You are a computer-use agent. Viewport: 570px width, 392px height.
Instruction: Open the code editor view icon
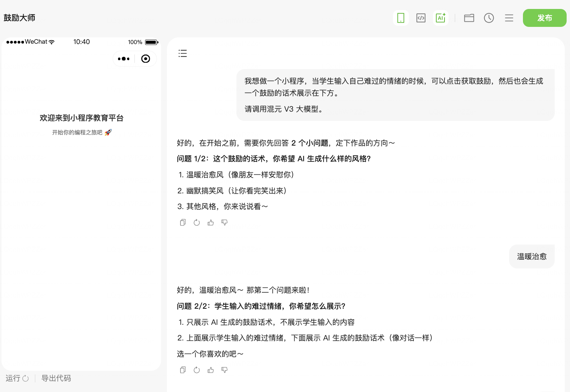point(421,18)
